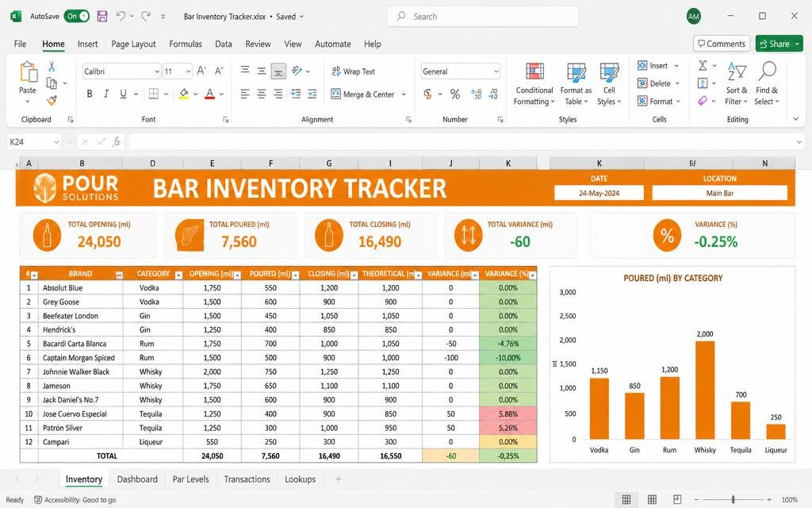
Task: Open the VARIANCE (%) filter dropdown
Action: (532, 275)
